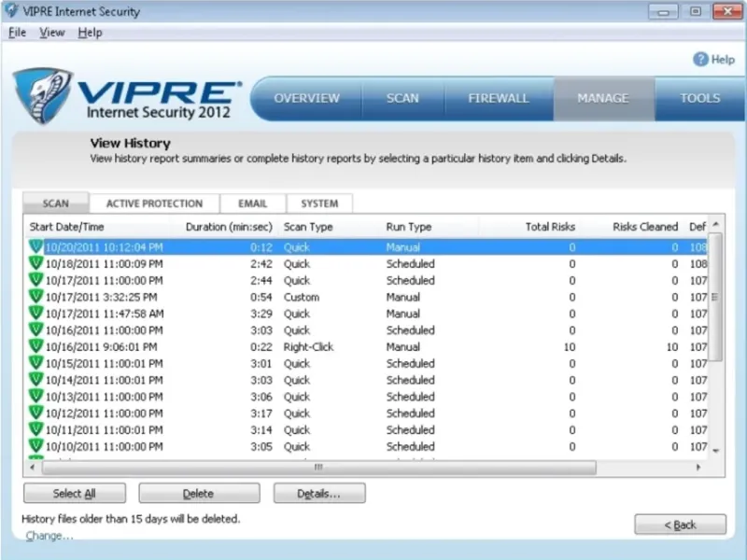
Task: Click shield icon for 10/17/2011 11:47:58 AM scan
Action: point(36,314)
